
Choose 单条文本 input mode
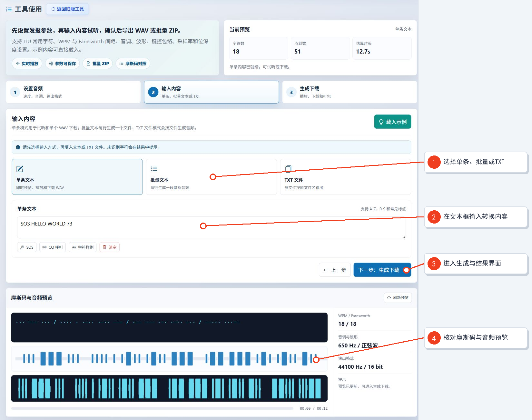[x=77, y=177]
